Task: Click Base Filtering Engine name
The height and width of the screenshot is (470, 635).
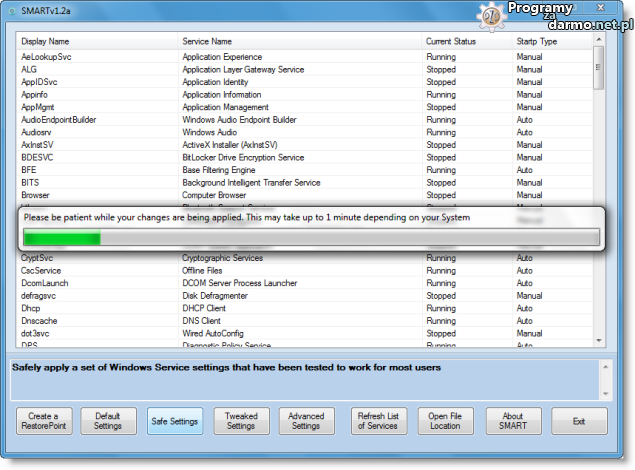Action: coord(219,170)
